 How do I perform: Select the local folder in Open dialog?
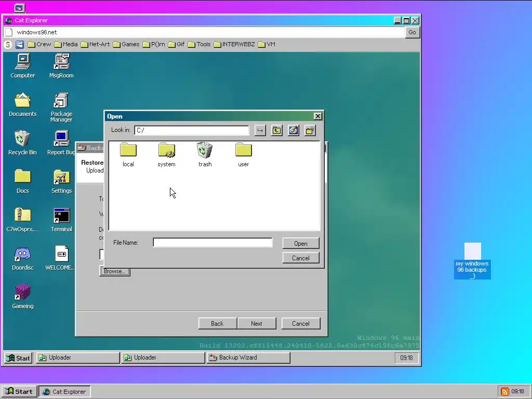[128, 155]
